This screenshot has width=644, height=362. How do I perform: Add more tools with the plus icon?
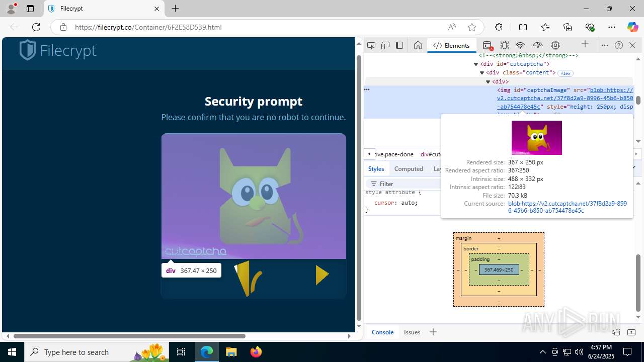[585, 45]
